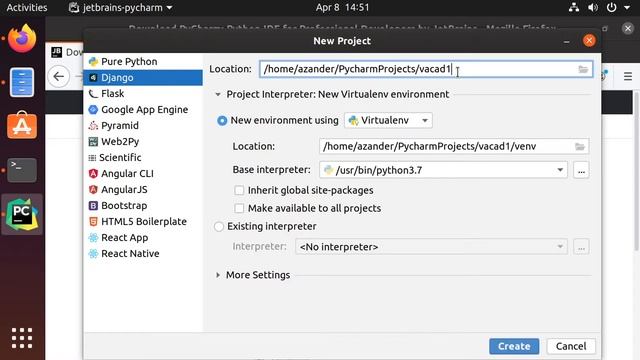Browse folder for venv Location

point(580,147)
